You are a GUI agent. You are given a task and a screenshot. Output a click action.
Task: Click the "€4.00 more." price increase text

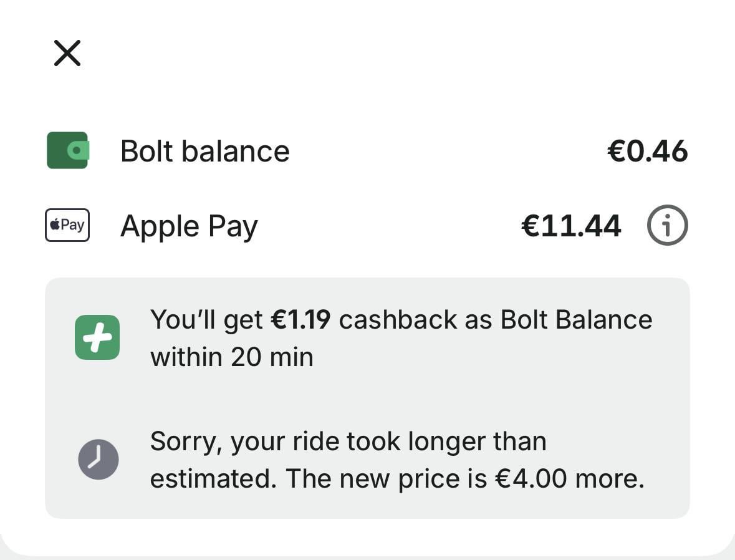[x=569, y=479]
